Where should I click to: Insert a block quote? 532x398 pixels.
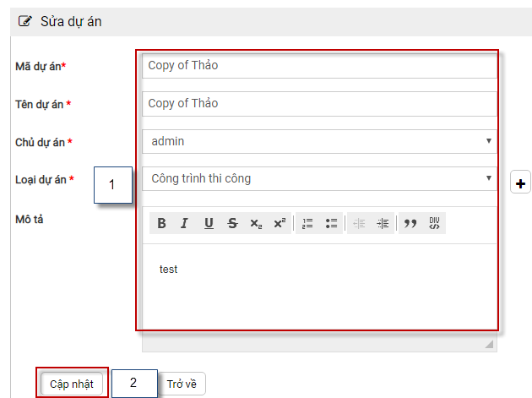tap(410, 223)
